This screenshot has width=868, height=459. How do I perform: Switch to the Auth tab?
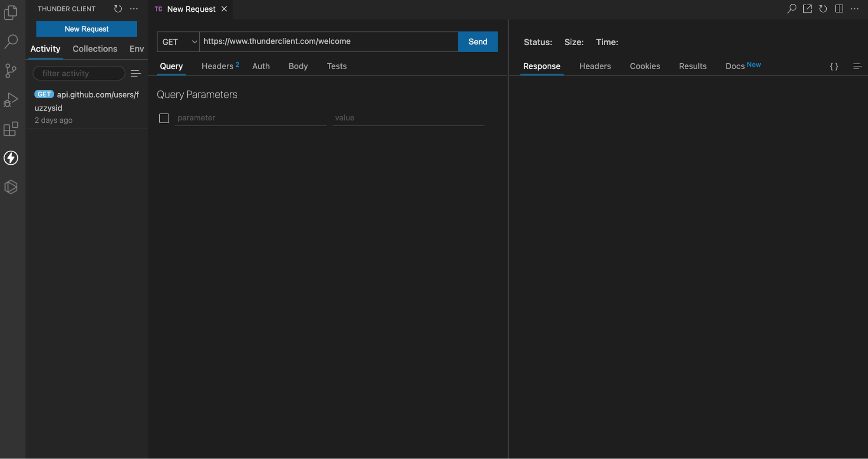(261, 66)
